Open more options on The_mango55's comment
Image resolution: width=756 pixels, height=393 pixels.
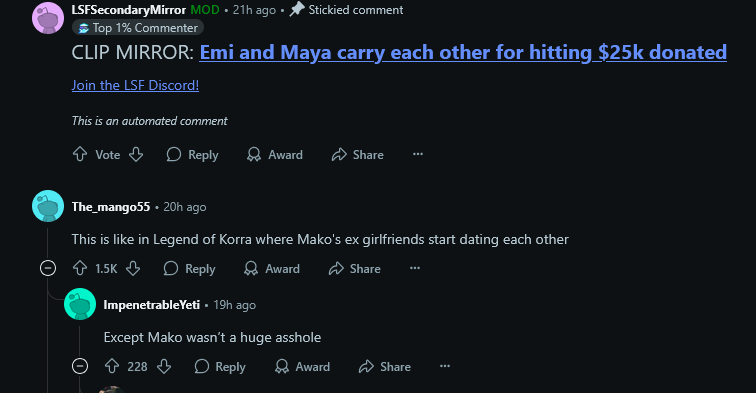tap(415, 268)
